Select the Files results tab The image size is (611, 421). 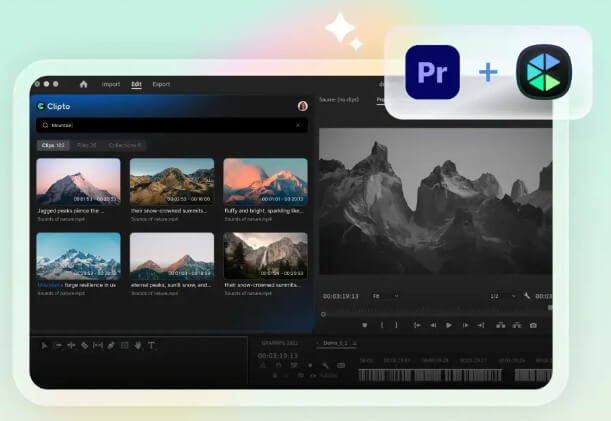click(87, 145)
